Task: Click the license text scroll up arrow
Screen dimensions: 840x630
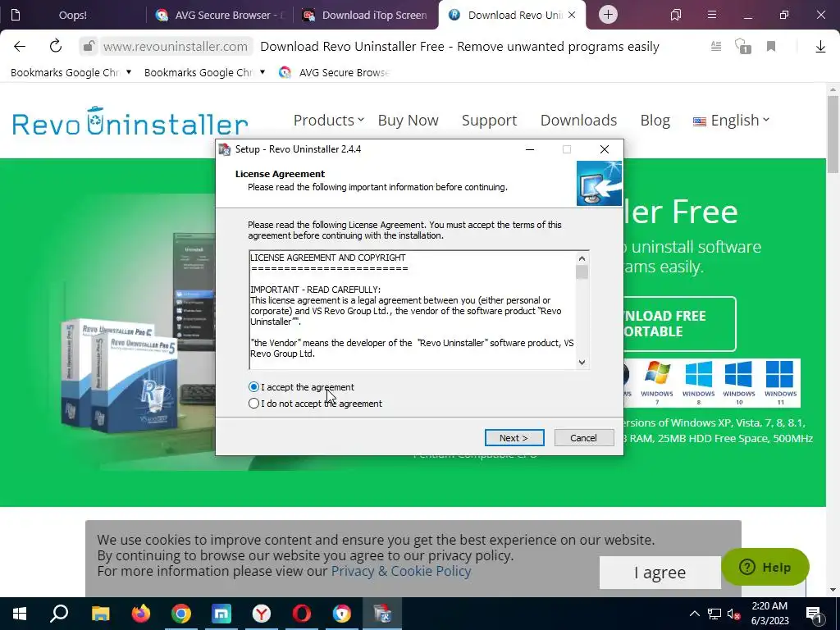Action: pos(582,258)
